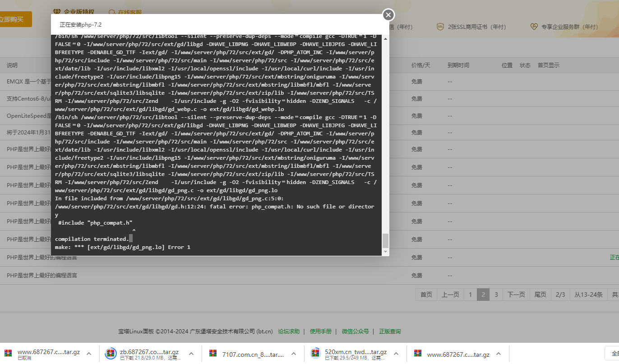Close the php-7.2 installation dialog

388,15
